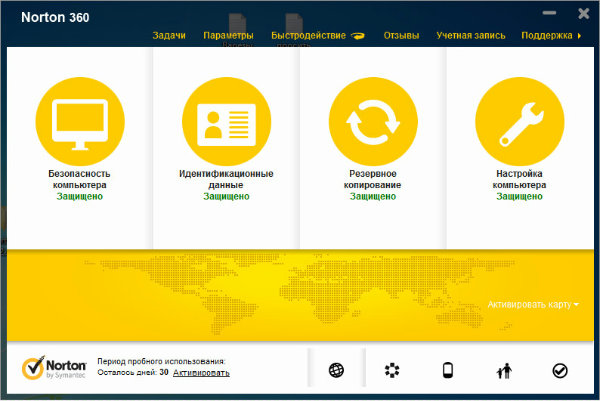Click the checkmark circle icon
Screen dimensions: 600x401
[x=559, y=371]
